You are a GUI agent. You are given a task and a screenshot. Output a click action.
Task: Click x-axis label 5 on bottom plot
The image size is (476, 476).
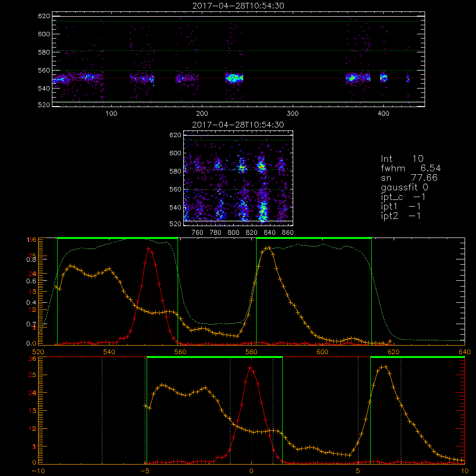(x=358, y=471)
